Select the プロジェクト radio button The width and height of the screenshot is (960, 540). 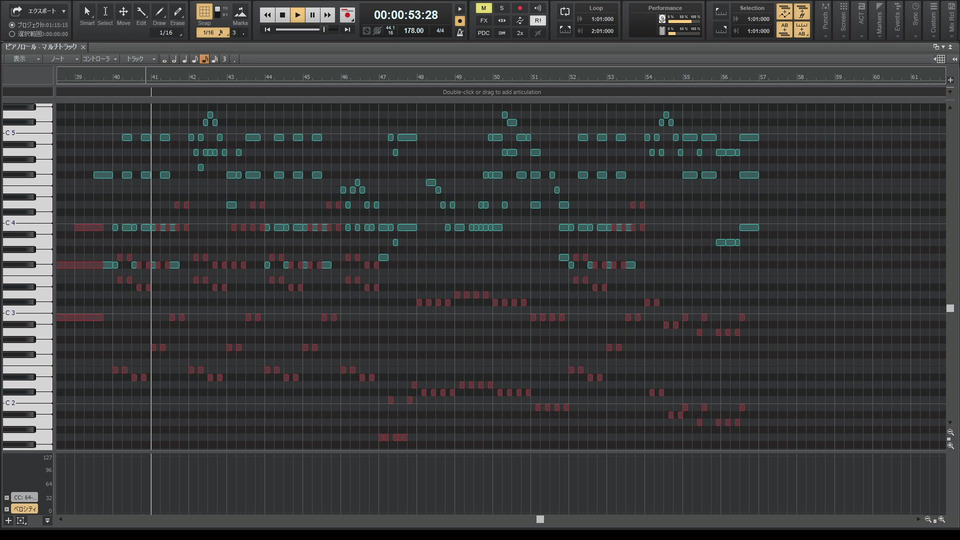pyautogui.click(x=11, y=25)
